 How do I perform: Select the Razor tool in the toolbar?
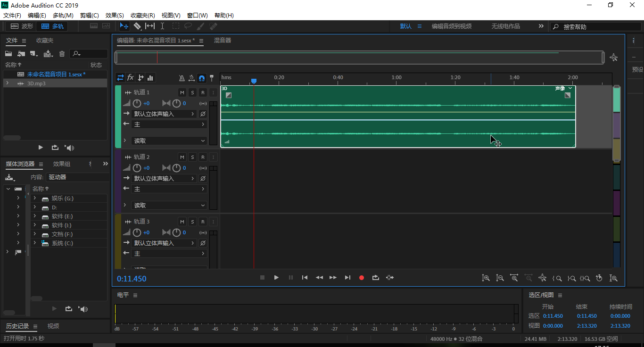click(x=137, y=26)
